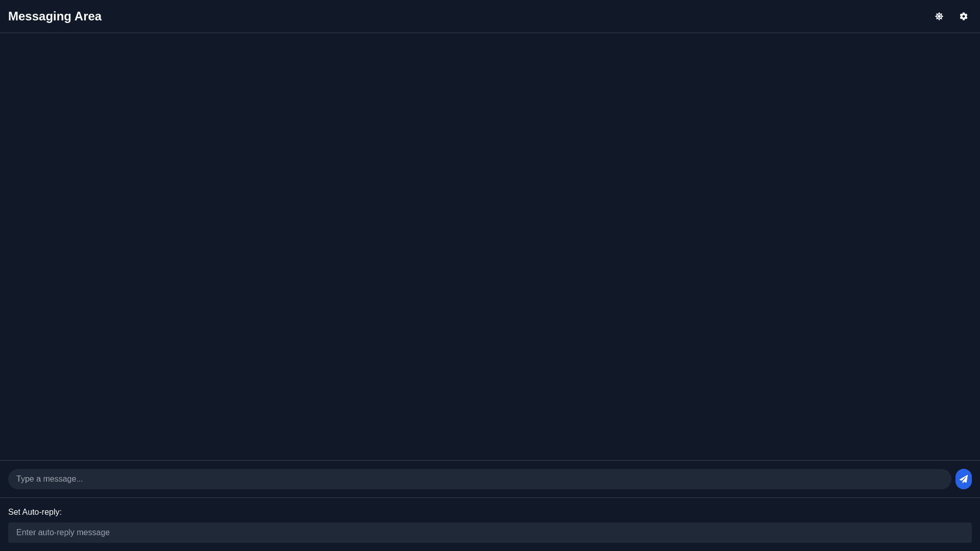Tap the round paper plane button
This screenshot has height=551, width=980.
963,479
